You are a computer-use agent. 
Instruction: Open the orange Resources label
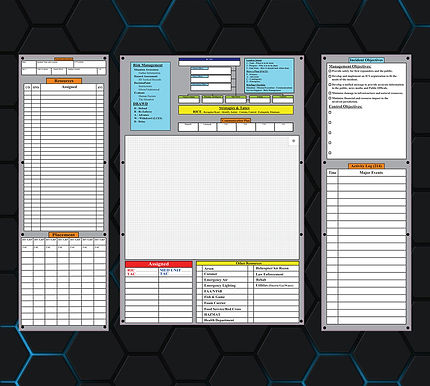coord(64,81)
